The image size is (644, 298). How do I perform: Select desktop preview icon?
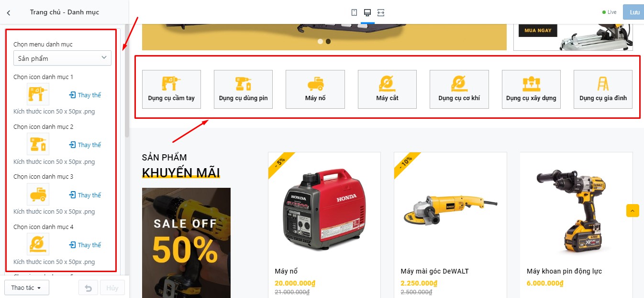pos(367,12)
